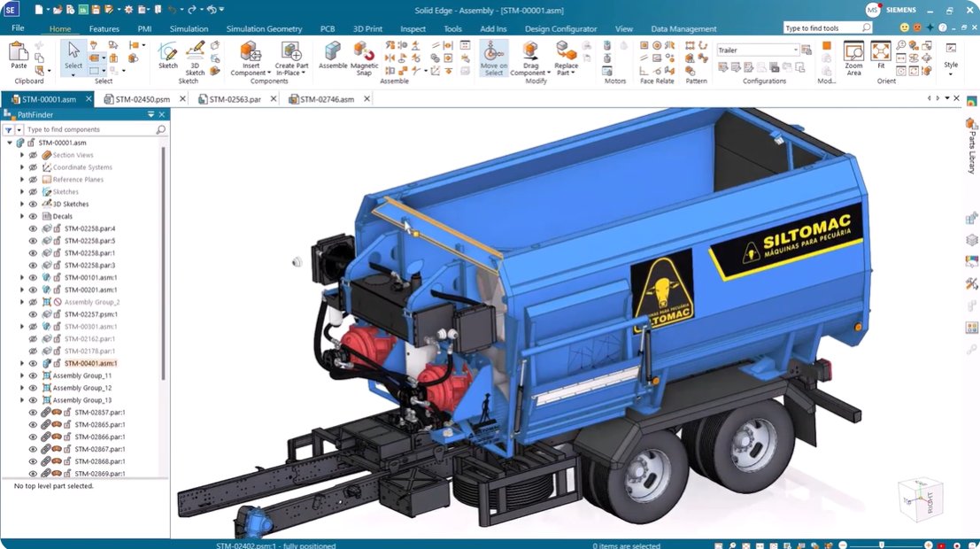This screenshot has height=549, width=980.
Task: Open the Inspect ribbon tab
Action: tap(413, 28)
